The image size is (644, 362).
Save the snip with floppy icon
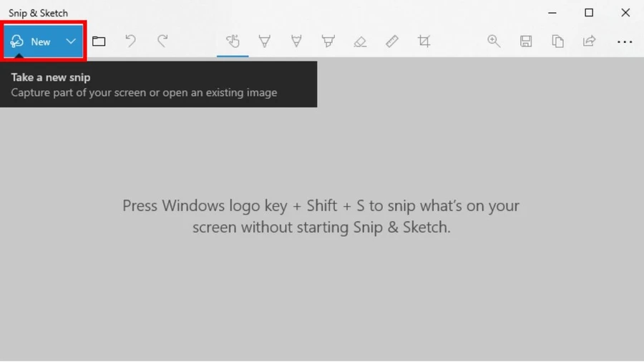[x=526, y=41]
